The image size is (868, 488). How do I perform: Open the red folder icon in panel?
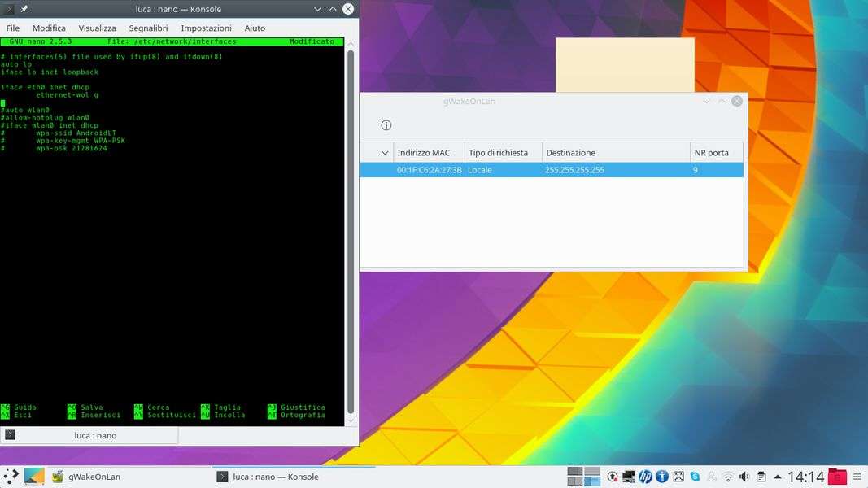[837, 477]
